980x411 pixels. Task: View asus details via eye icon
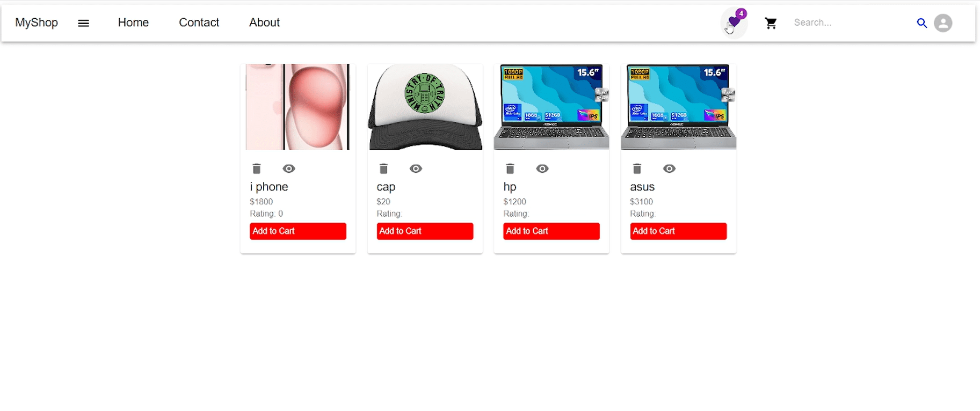[669, 168]
